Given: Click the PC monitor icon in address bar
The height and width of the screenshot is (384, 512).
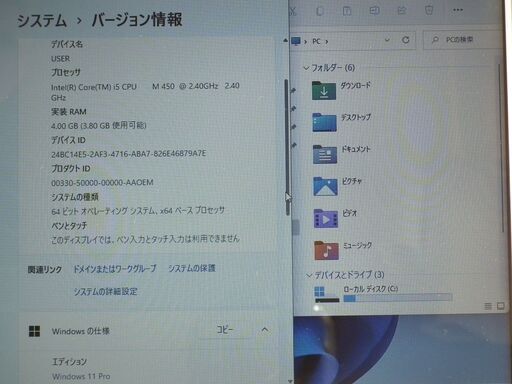Looking at the screenshot, I should 296,41.
